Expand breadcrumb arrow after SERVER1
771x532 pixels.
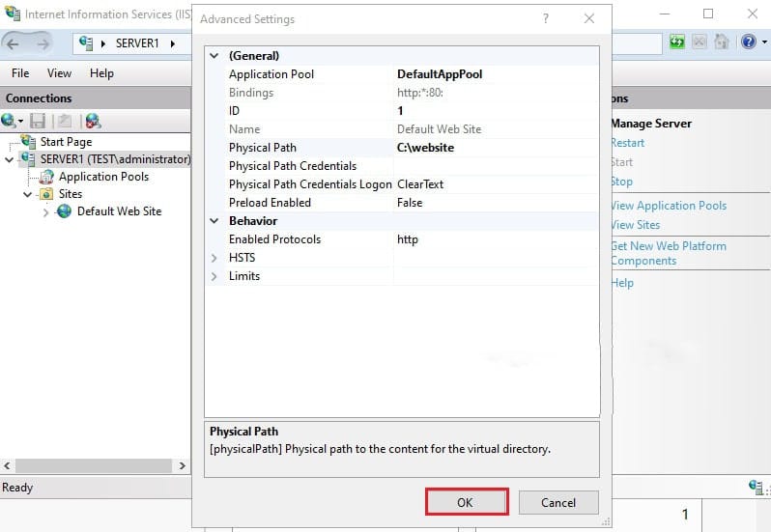(x=173, y=43)
